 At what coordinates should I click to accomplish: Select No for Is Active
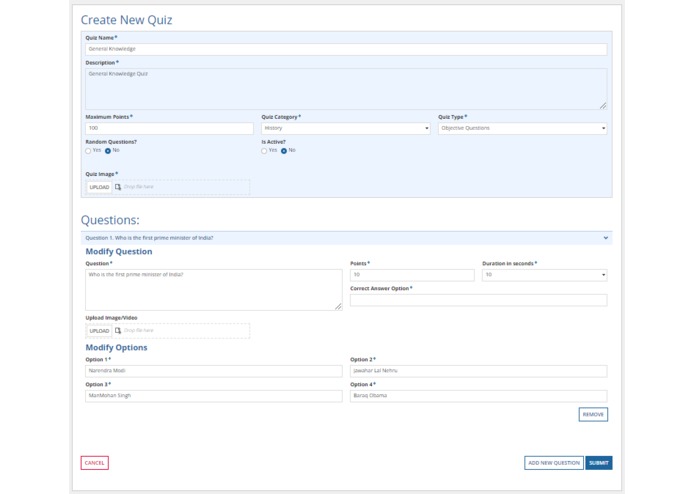point(284,151)
